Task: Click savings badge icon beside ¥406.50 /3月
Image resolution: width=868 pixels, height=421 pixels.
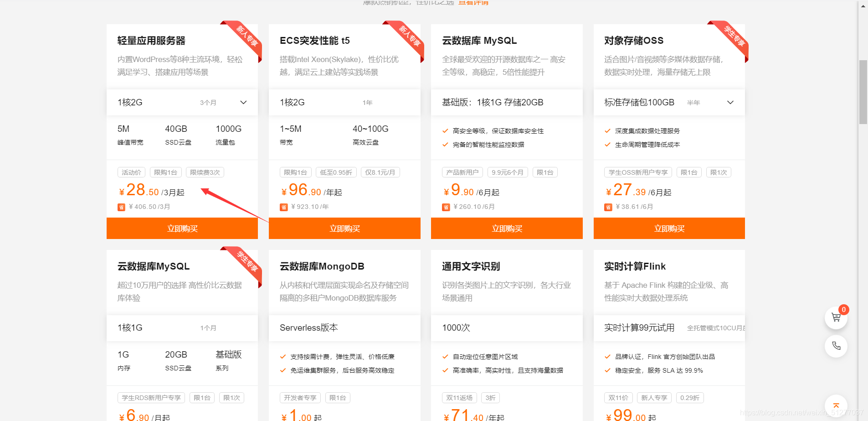Action: pyautogui.click(x=121, y=207)
